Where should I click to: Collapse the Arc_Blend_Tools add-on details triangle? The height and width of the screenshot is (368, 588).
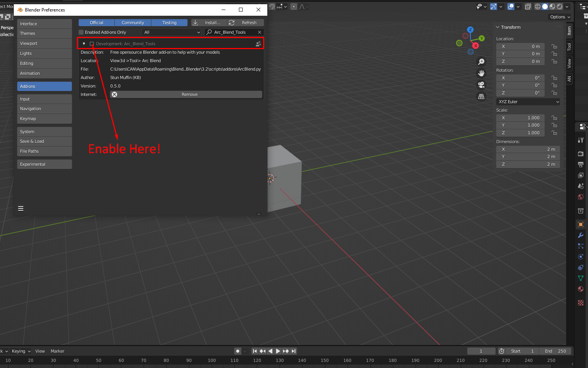click(x=84, y=43)
